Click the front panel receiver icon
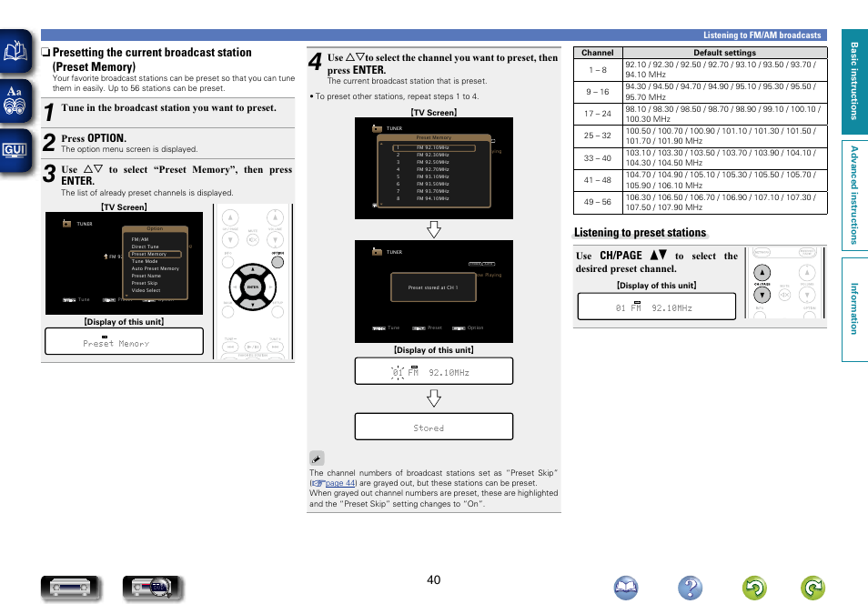 pos(70,588)
